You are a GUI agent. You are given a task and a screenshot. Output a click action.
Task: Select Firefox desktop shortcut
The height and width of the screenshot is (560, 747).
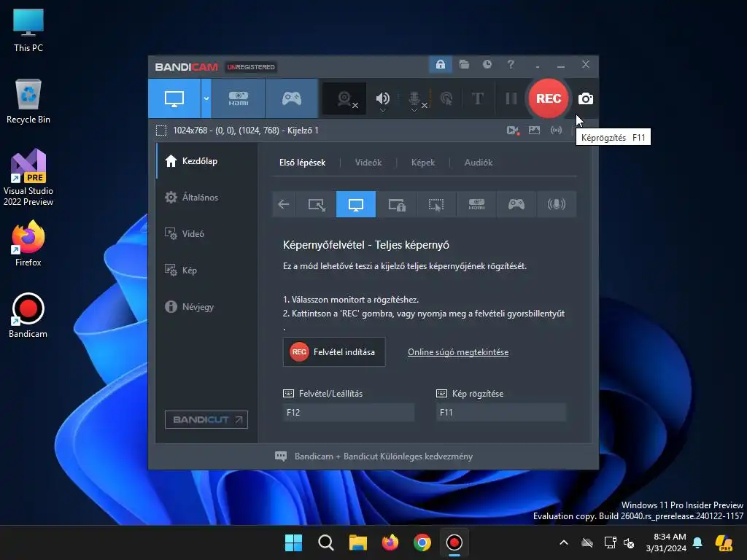28,244
